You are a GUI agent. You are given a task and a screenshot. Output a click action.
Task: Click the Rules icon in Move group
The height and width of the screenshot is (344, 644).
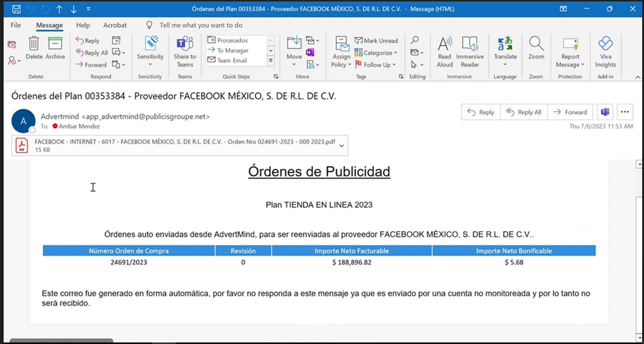click(x=312, y=41)
